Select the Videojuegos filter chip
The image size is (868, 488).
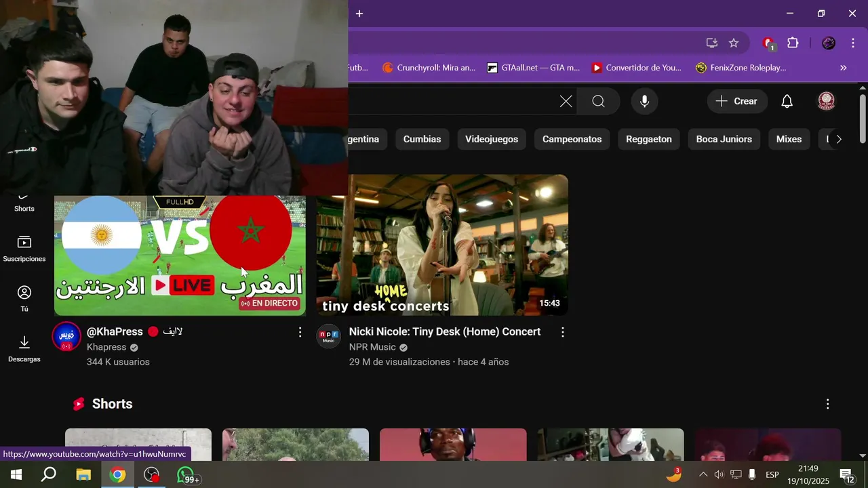pos(492,139)
